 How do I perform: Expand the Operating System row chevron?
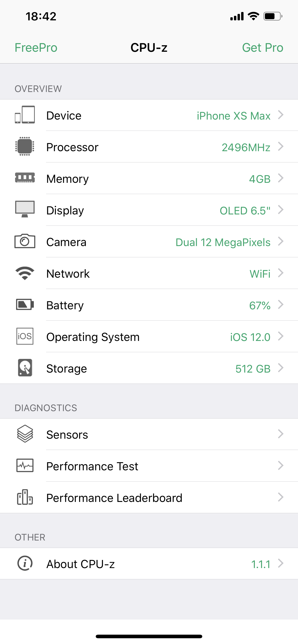[x=280, y=336]
